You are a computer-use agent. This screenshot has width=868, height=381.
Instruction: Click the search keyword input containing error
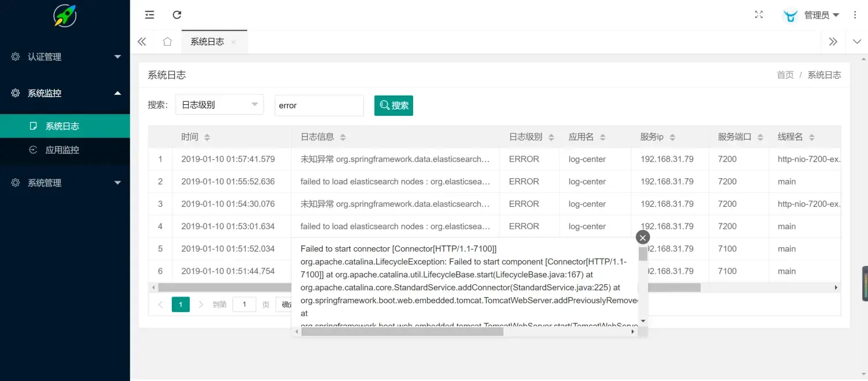(319, 105)
